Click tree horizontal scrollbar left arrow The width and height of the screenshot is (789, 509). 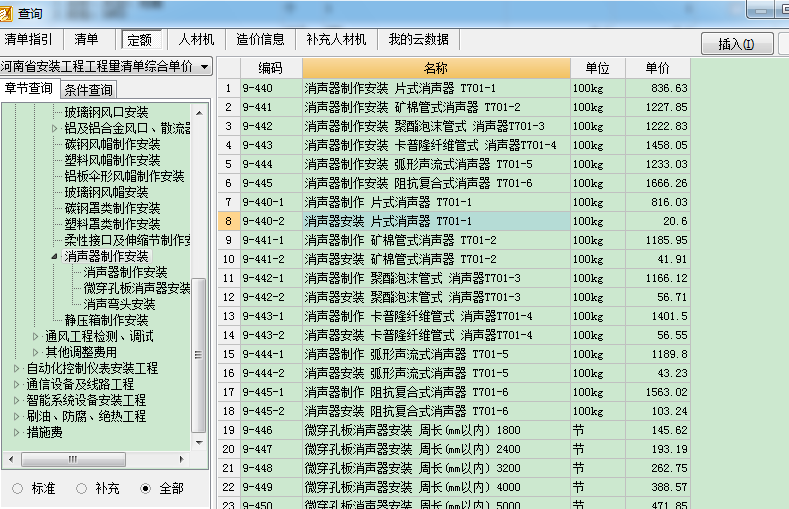pyautogui.click(x=11, y=459)
